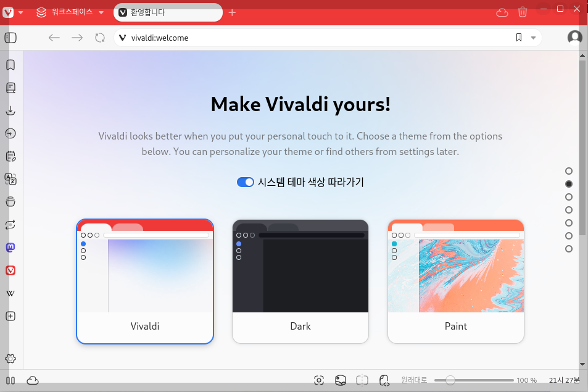Expand the address bar dropdown arrow

coord(533,38)
